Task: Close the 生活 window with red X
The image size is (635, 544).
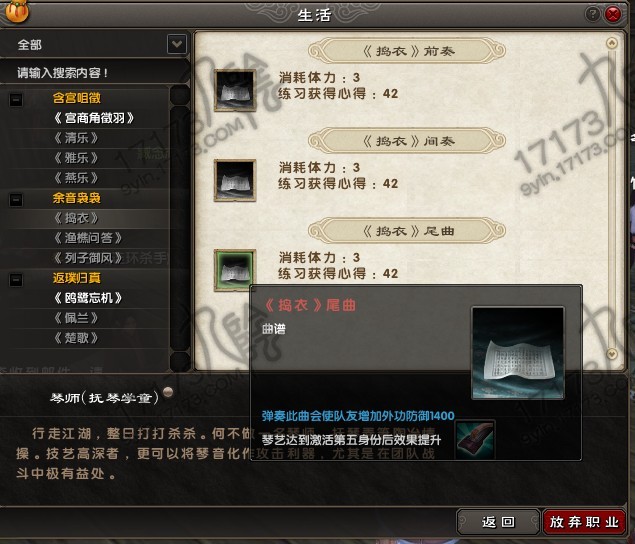Action: click(x=613, y=14)
